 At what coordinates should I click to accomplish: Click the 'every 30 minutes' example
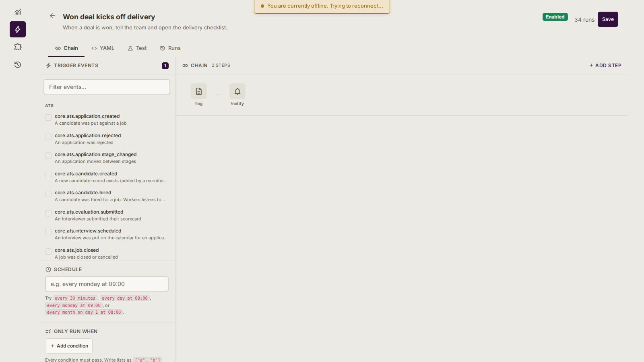point(75,298)
